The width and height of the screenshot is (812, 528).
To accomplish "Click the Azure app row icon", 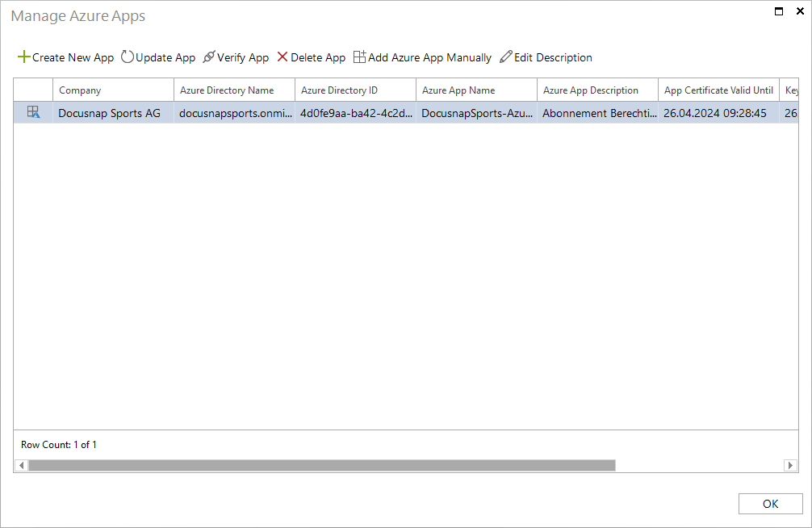I will coord(34,112).
